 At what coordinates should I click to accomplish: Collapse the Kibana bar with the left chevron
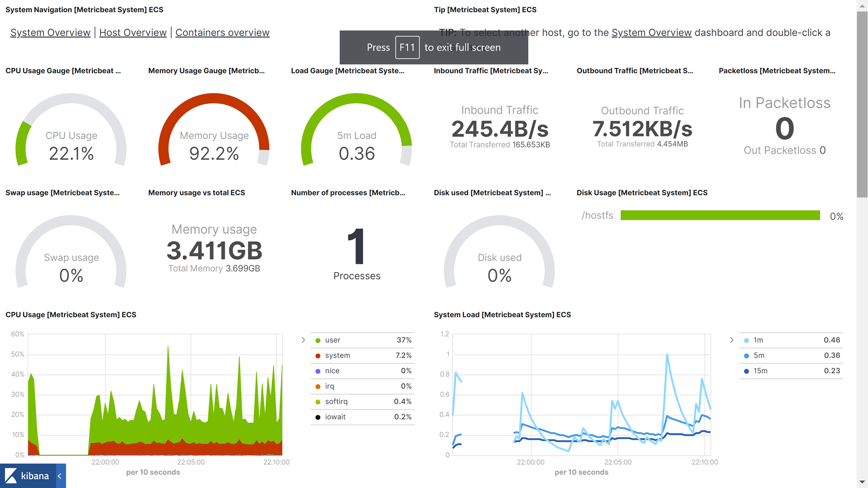[60, 476]
